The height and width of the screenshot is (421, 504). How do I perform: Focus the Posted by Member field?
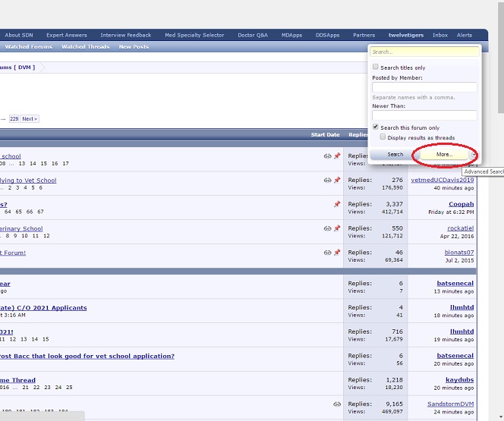[x=424, y=87]
